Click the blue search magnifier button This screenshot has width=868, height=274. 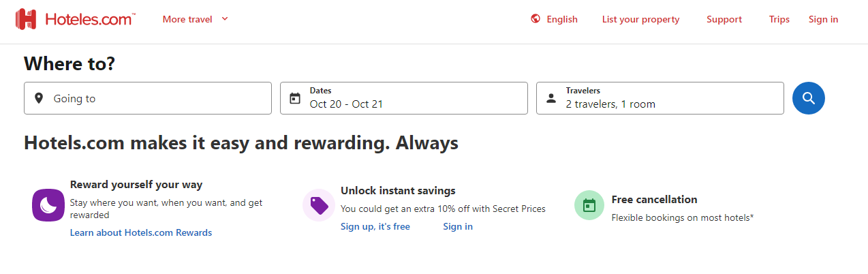pos(808,98)
